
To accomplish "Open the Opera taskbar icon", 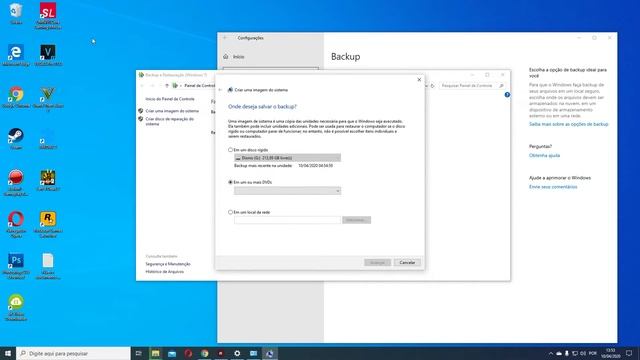I will tap(188, 353).
